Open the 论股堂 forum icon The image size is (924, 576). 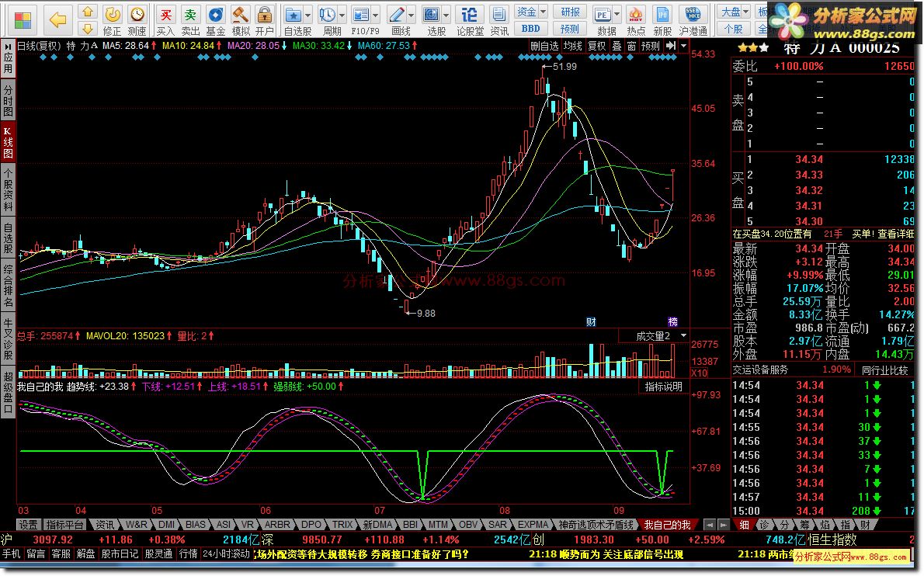point(470,19)
